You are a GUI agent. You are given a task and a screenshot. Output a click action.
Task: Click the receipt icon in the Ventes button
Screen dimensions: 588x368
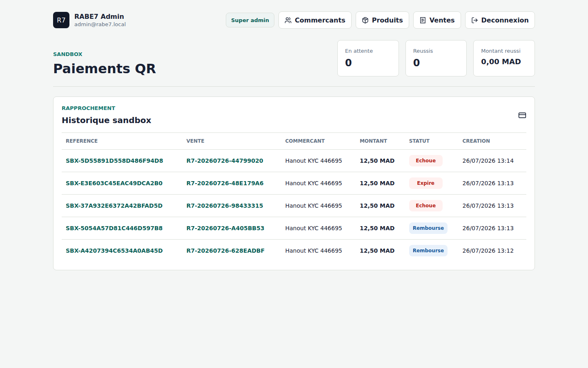point(423,20)
